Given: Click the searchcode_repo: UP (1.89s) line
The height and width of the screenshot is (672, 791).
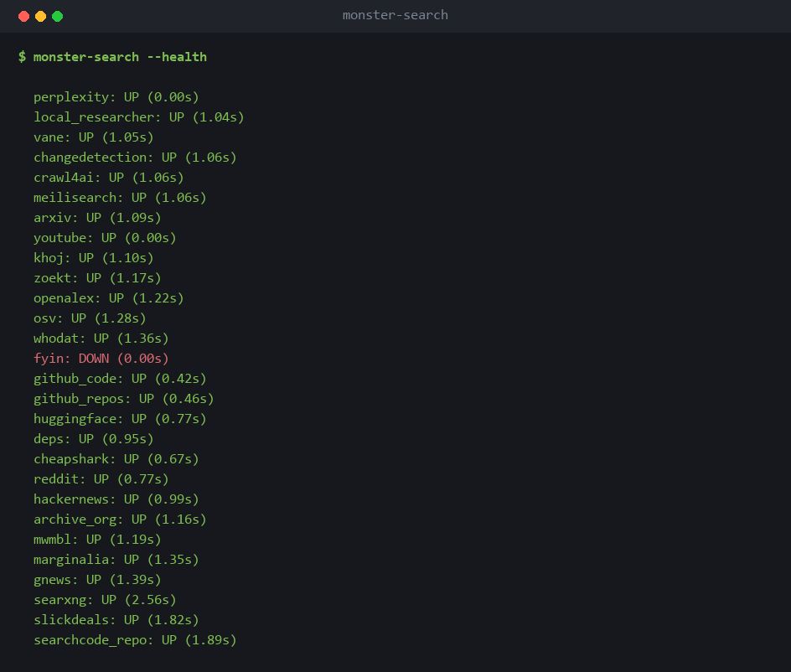Looking at the screenshot, I should pos(135,641).
